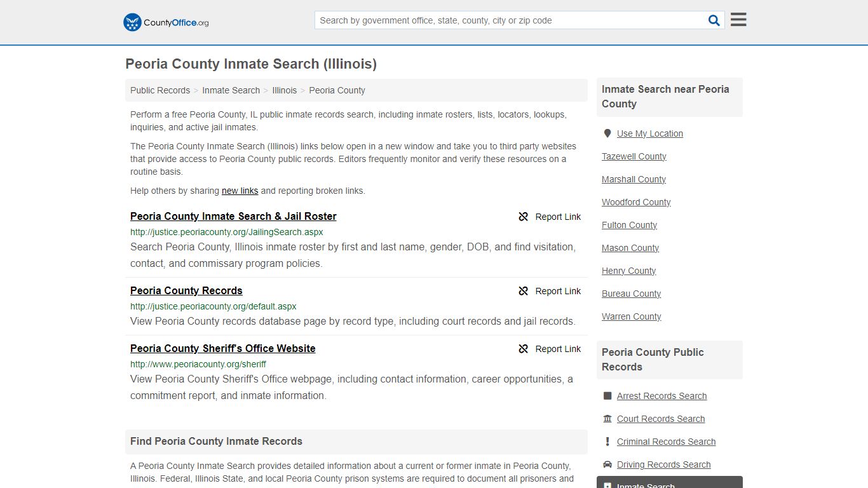Click broken-link icon beside Peoria County Records

pyautogui.click(x=524, y=291)
